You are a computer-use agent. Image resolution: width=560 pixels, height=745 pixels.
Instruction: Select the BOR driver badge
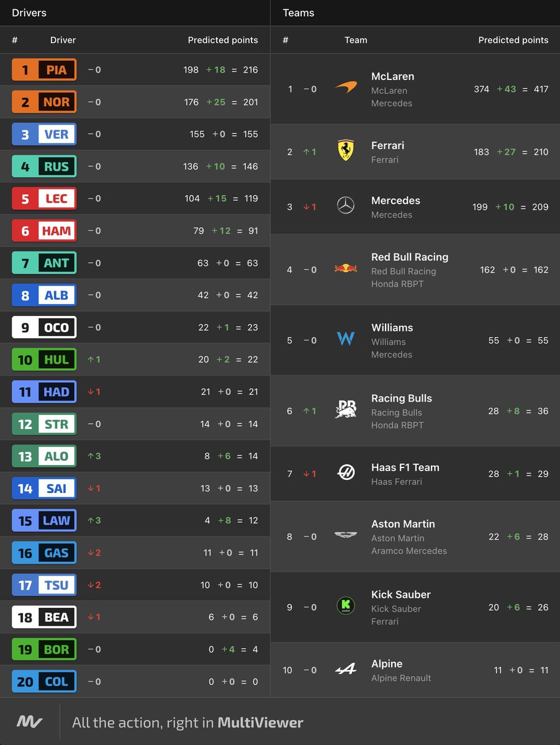click(44, 649)
